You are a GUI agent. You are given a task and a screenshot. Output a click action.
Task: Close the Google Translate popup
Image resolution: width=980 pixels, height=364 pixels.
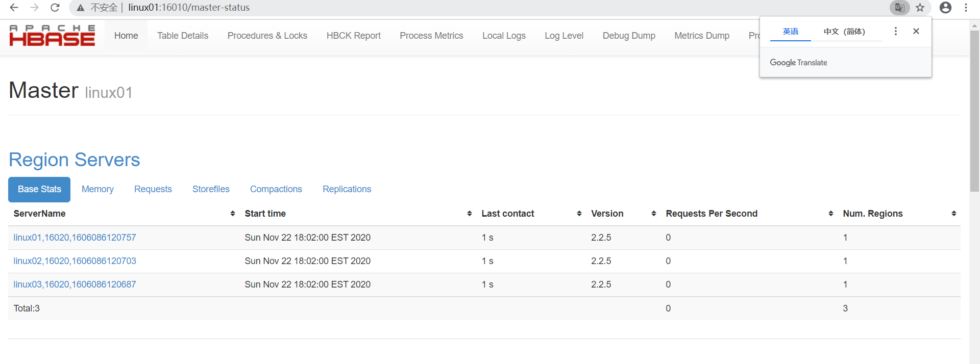click(916, 31)
